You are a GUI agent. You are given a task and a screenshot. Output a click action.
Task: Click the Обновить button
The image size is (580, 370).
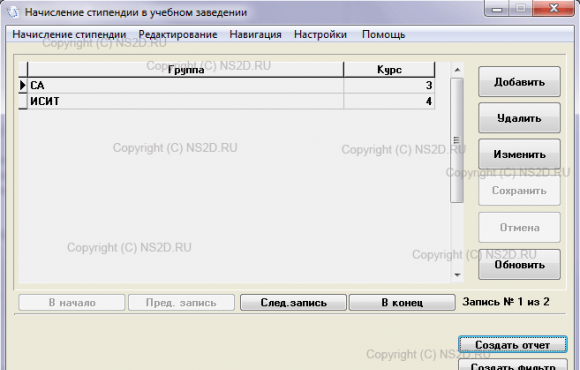[519, 265]
